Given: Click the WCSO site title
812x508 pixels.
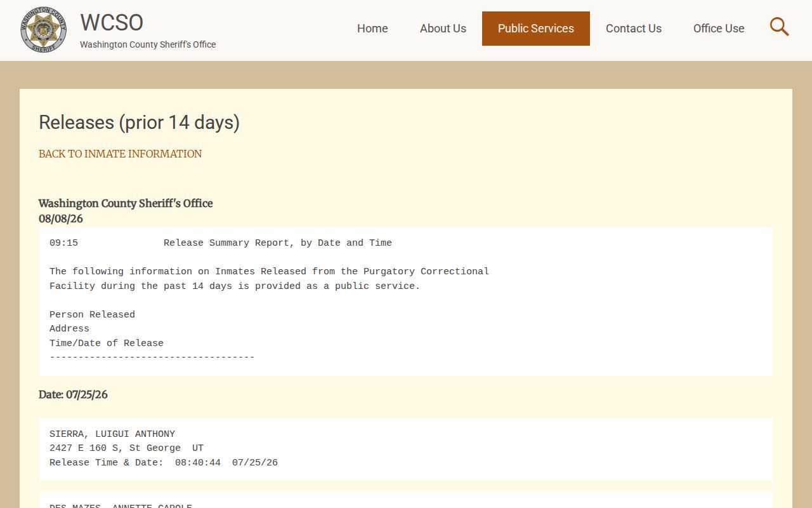Looking at the screenshot, I should [x=112, y=22].
